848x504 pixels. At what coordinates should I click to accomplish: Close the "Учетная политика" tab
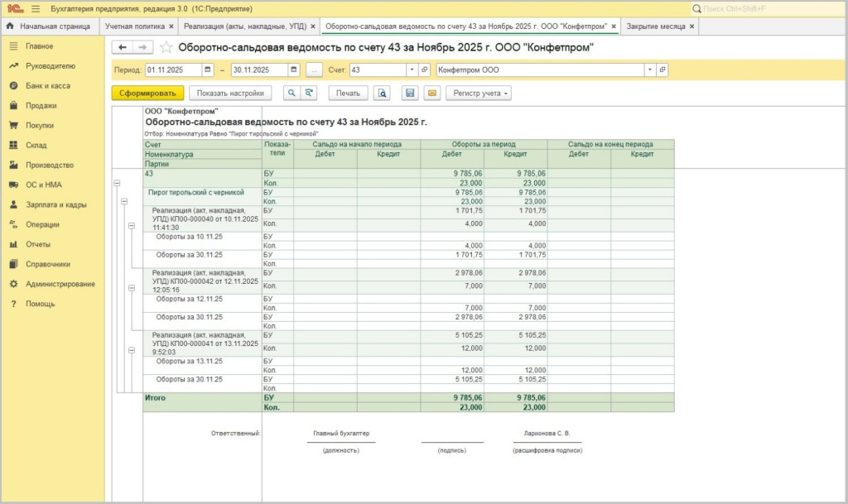pos(172,26)
